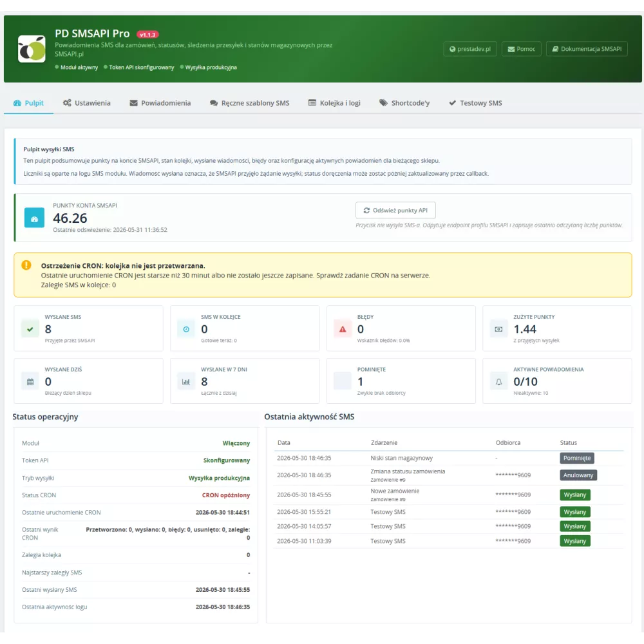This screenshot has width=644, height=644.
Task: Open the Kolejka i logi tab
Action: (334, 103)
